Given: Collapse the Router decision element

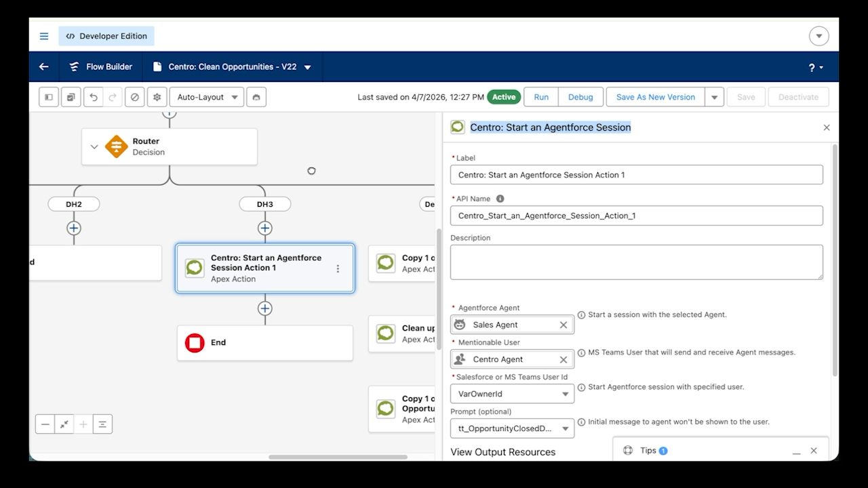Looking at the screenshot, I should (x=94, y=146).
